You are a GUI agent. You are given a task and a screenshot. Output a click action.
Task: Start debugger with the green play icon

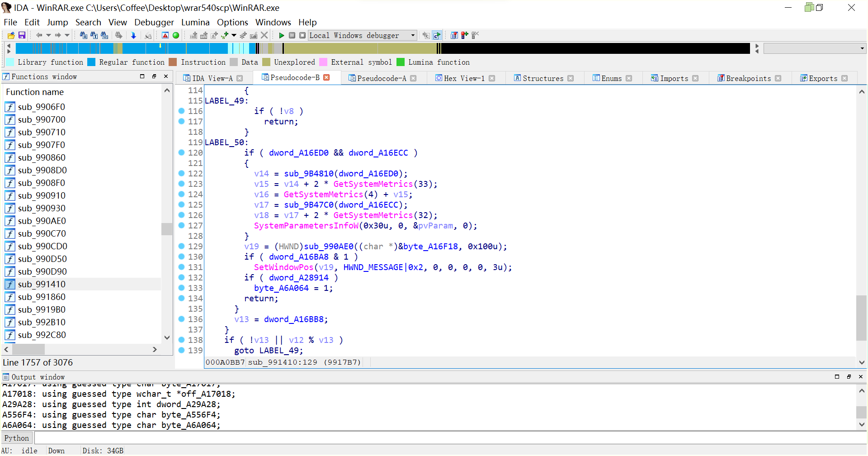pos(281,35)
